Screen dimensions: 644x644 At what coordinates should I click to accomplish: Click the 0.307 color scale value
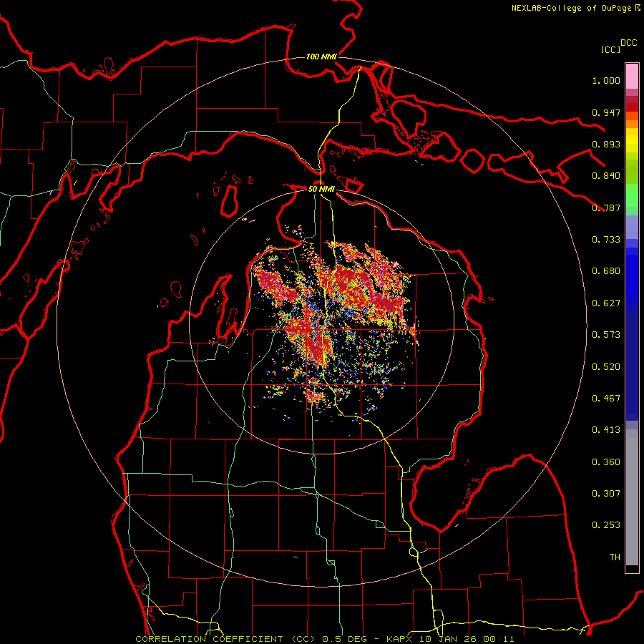(x=606, y=494)
